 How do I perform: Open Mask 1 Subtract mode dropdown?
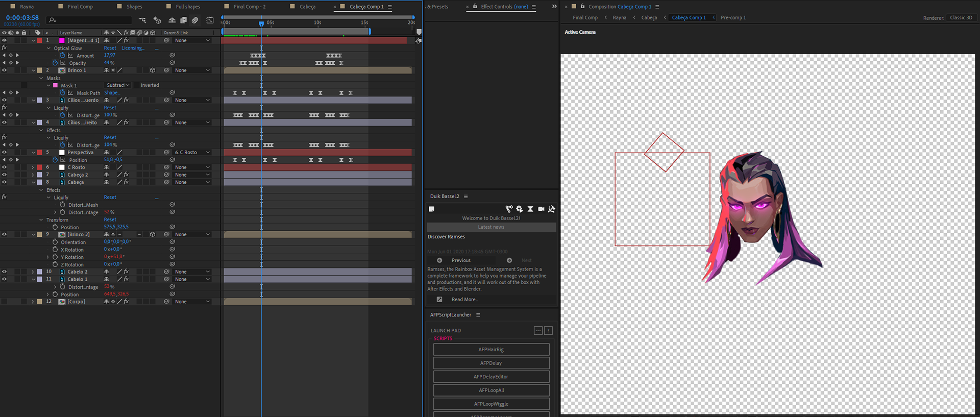[x=117, y=85]
